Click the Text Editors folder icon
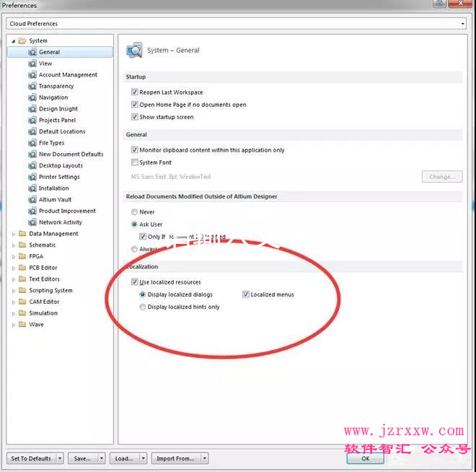Viewport: 476px width, 472px height. 22,279
